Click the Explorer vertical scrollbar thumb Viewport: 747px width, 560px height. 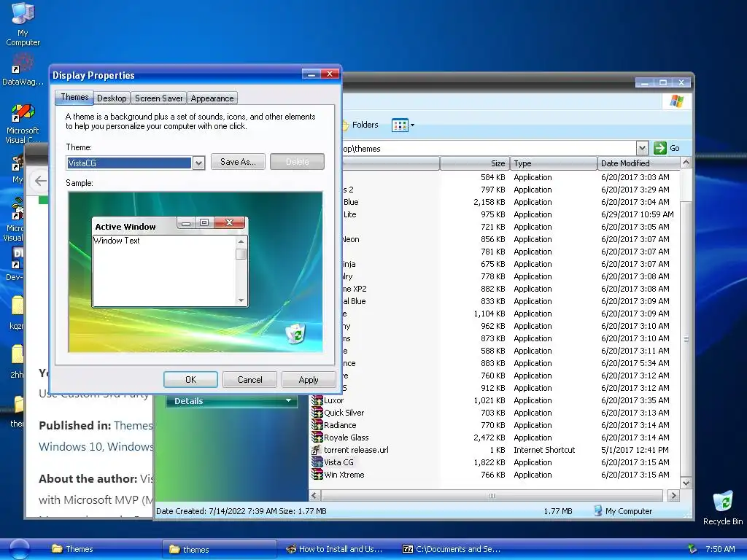(686, 339)
